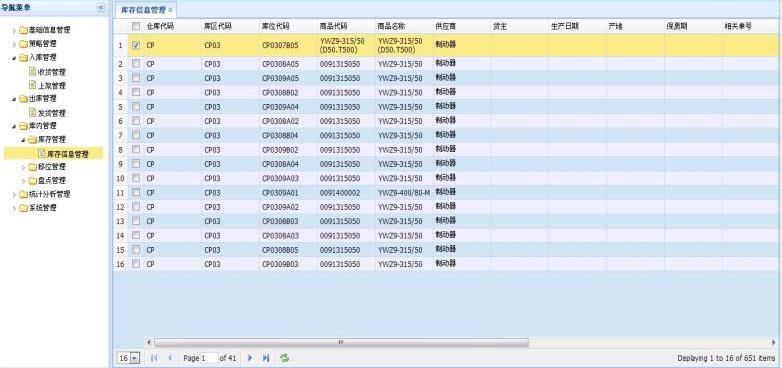Viewport: 782px width, 368px height.
Task: Check the checkbox for row 16
Action: pos(136,264)
